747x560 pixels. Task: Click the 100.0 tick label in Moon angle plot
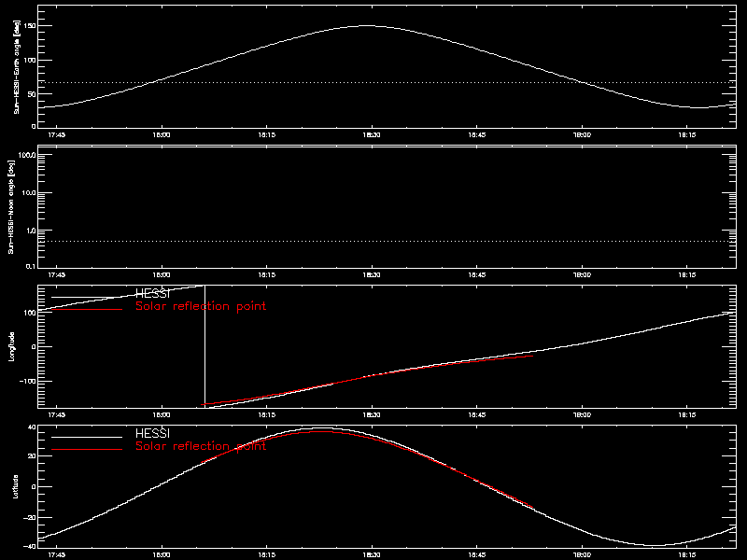(x=27, y=155)
